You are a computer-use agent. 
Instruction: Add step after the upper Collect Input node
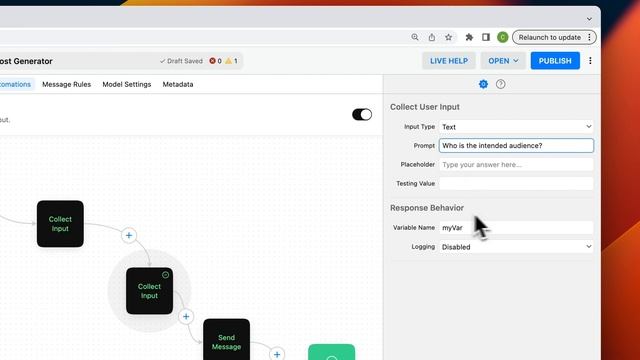(x=129, y=236)
